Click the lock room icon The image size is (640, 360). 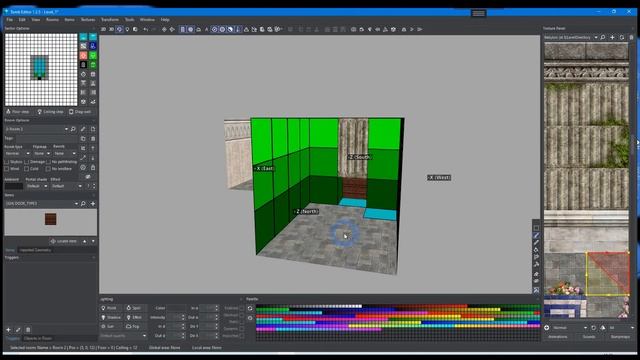[x=93, y=167]
